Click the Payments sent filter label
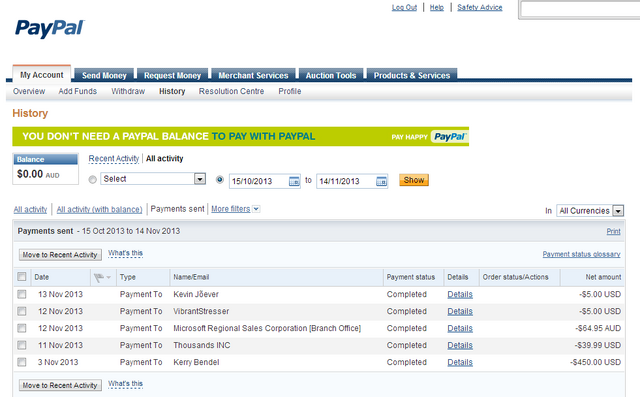Image resolution: width=640 pixels, height=397 pixels. (x=177, y=209)
